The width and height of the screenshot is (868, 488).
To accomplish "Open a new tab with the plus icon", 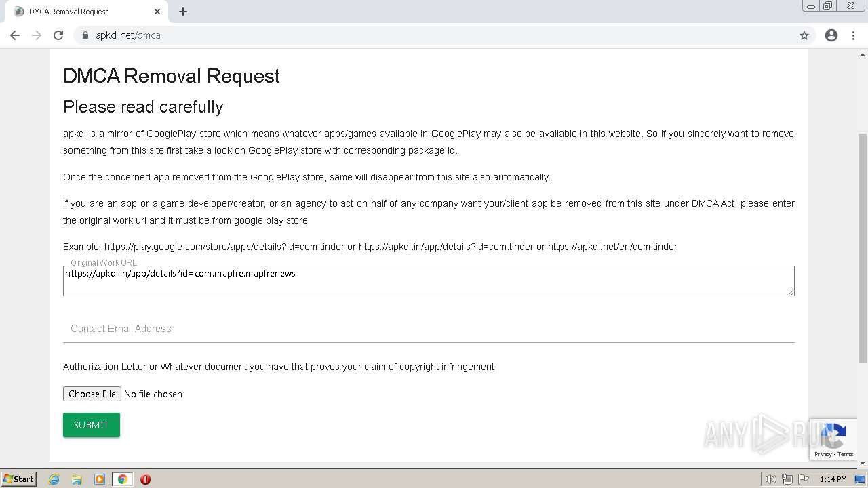I will click(x=183, y=12).
